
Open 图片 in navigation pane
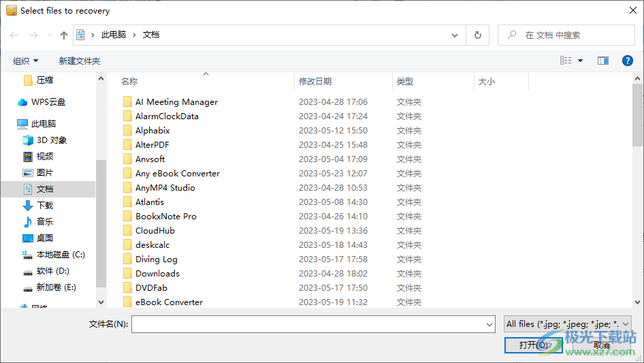[x=38, y=173]
